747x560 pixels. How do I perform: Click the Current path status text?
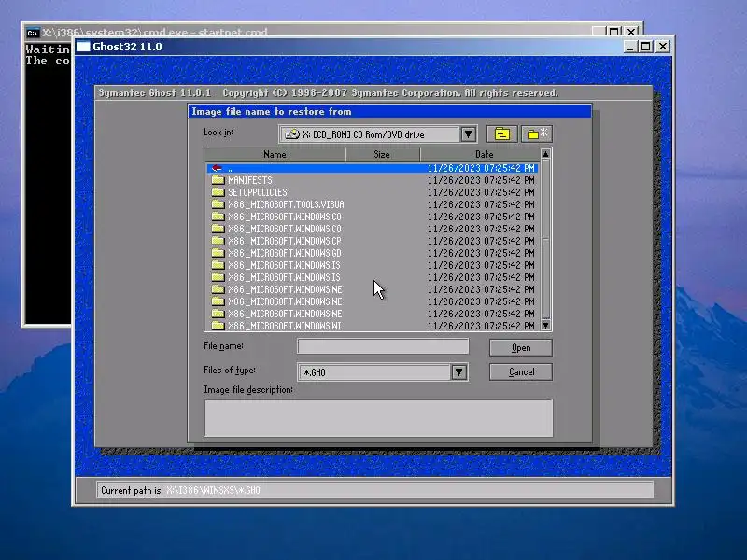180,490
